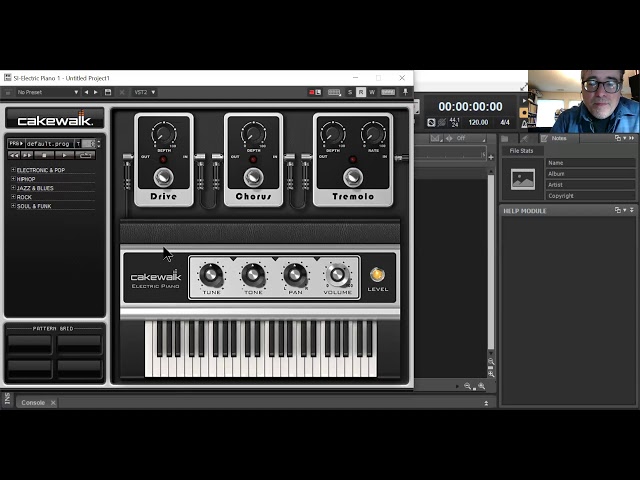Click the Tremolo Rate knob
Viewport: 640px width, 480px height.
[373, 133]
